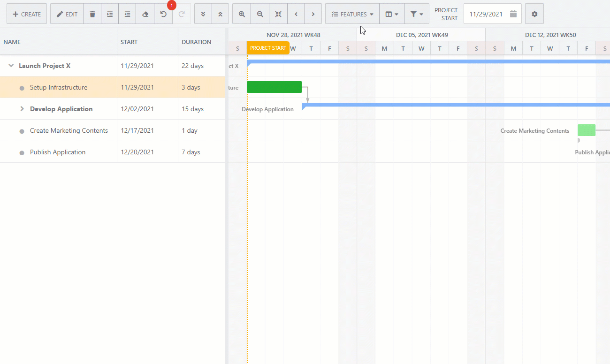Viewport: 610px width, 364px height.
Task: Outdent the selected task
Action: click(127, 14)
